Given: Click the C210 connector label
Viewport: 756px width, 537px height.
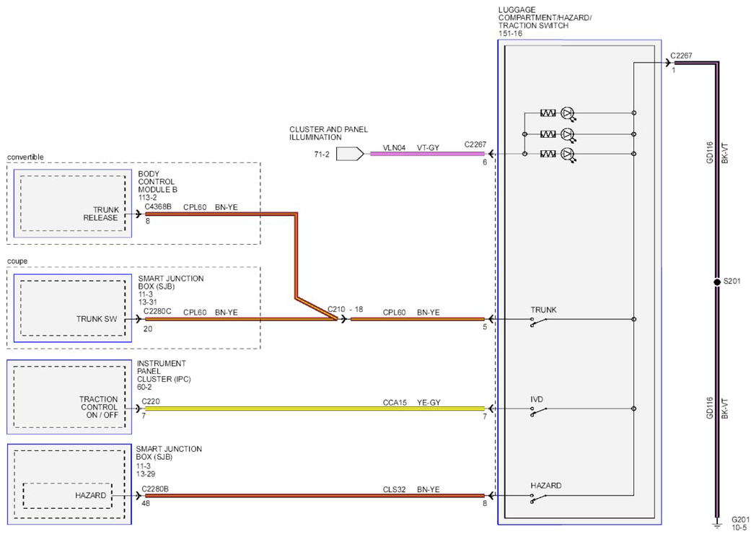Looking at the screenshot, I should pyautogui.click(x=336, y=309).
